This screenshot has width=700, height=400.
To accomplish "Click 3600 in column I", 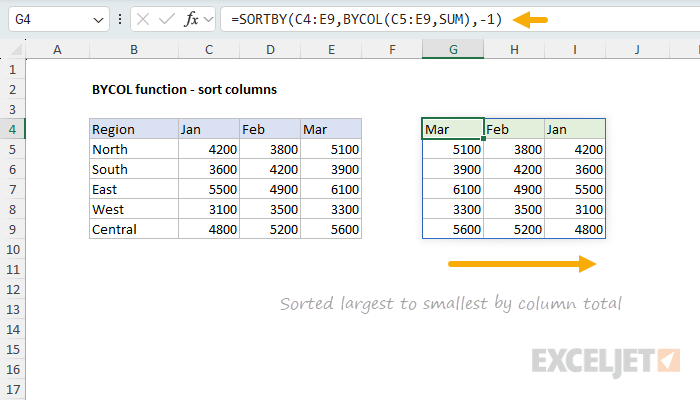I will click(x=575, y=169).
